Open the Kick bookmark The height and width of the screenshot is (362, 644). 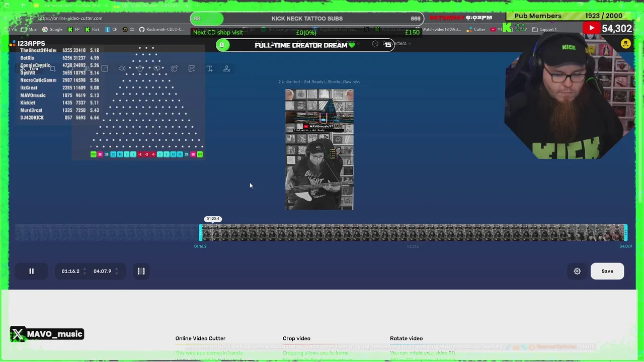point(92,29)
